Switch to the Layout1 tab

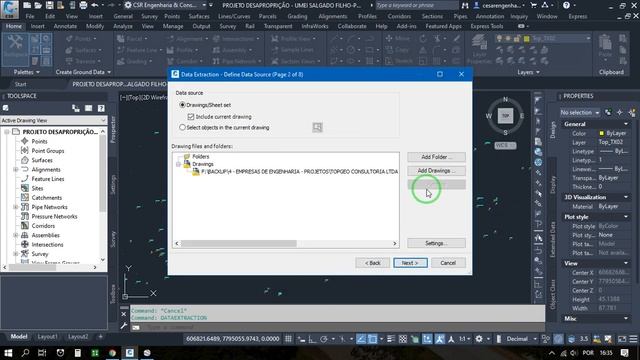click(47, 337)
